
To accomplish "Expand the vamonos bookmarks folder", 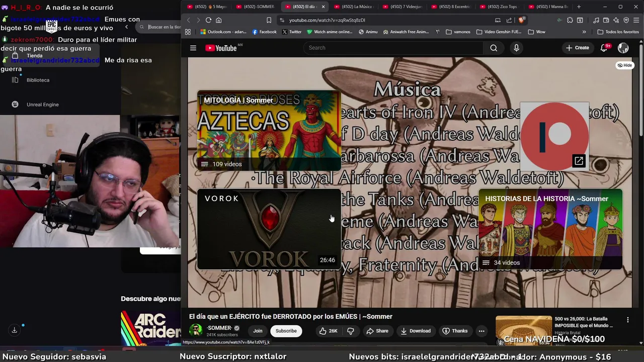I will click(458, 32).
